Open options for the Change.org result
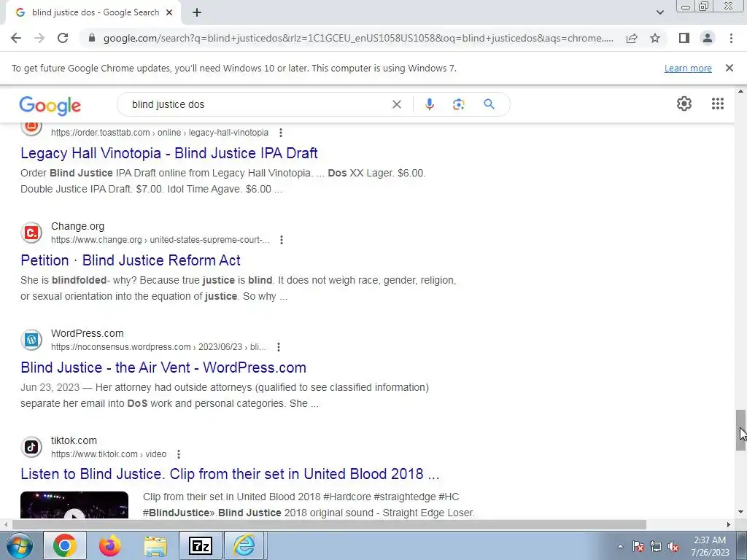Screen dimensions: 747x560 tap(282, 239)
